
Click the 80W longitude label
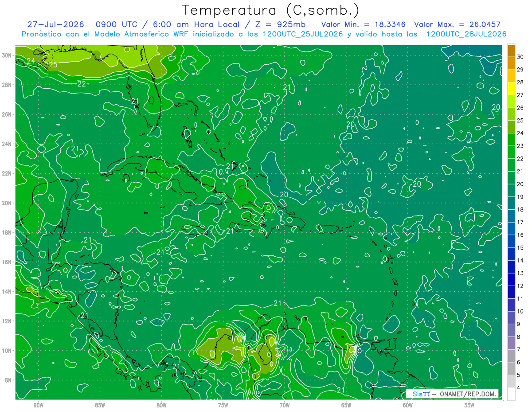point(161,405)
